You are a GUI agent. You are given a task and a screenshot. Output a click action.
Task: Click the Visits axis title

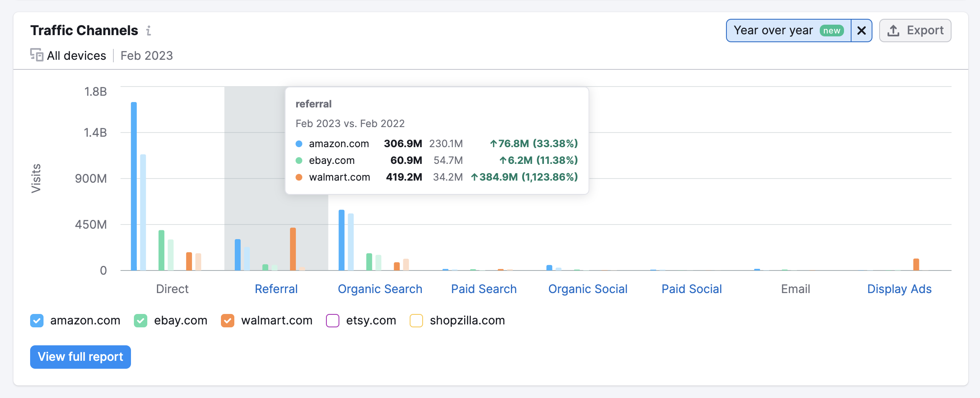point(36,179)
